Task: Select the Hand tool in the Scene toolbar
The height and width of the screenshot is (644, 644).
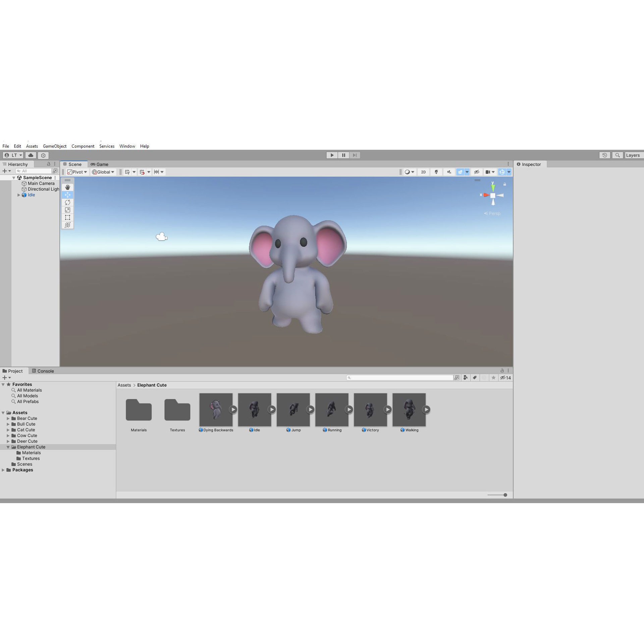Action: [x=67, y=187]
